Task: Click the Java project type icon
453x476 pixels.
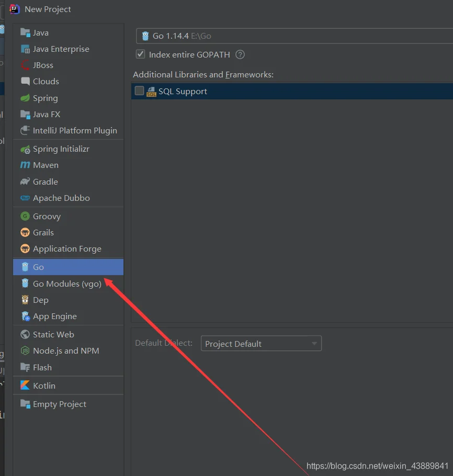Action: tap(25, 32)
